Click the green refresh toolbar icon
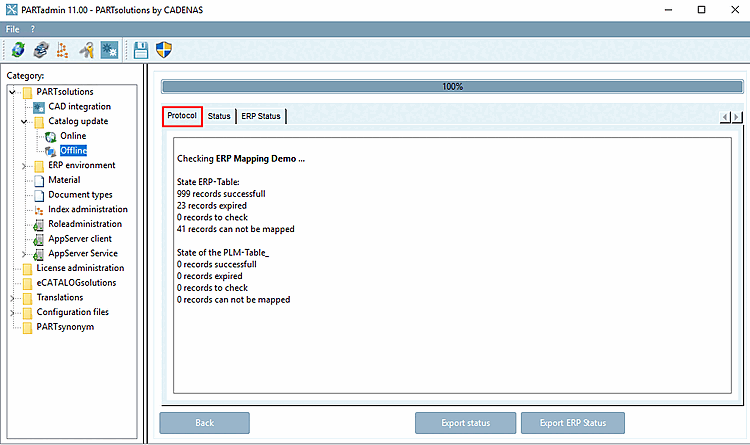 point(18,50)
